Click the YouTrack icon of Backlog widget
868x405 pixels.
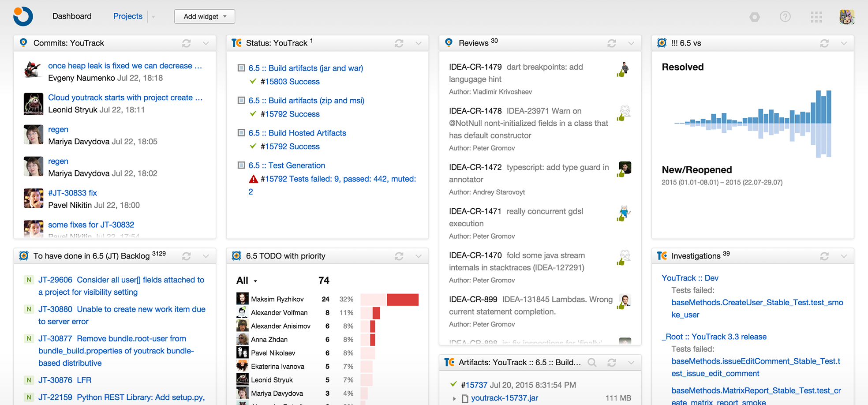(x=24, y=256)
